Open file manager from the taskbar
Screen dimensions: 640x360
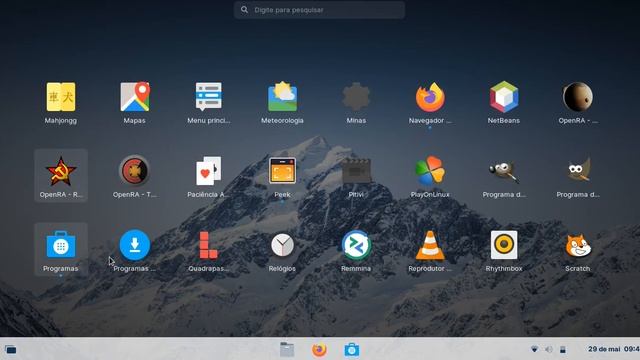coord(287,350)
